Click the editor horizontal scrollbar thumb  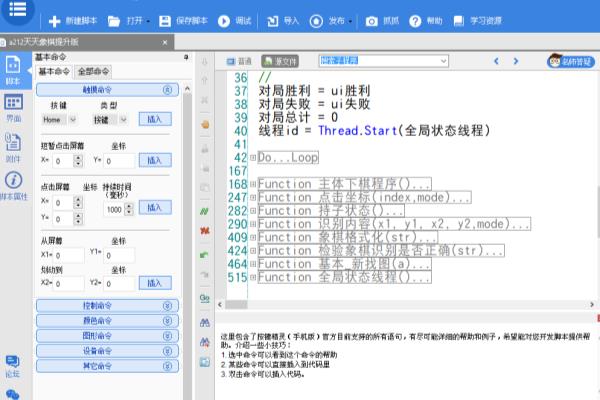236,305
